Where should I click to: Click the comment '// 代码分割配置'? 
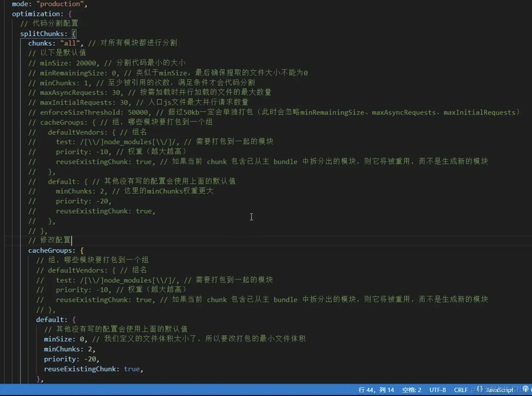click(49, 23)
